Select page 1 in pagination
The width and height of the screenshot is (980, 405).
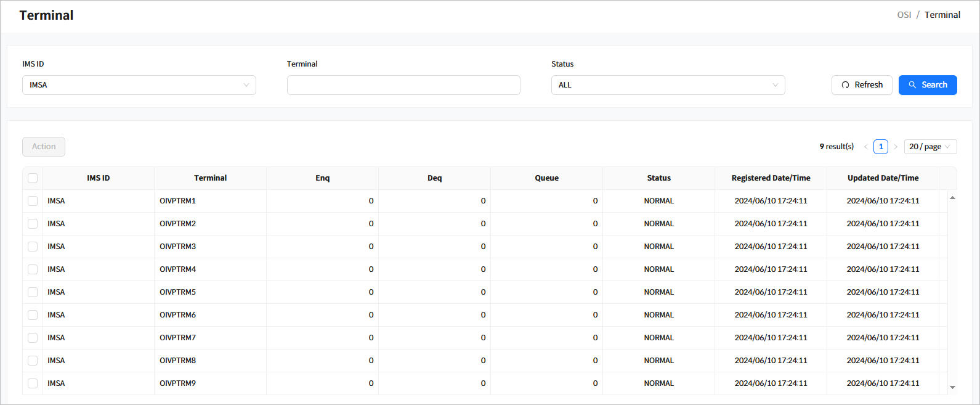[x=880, y=147]
